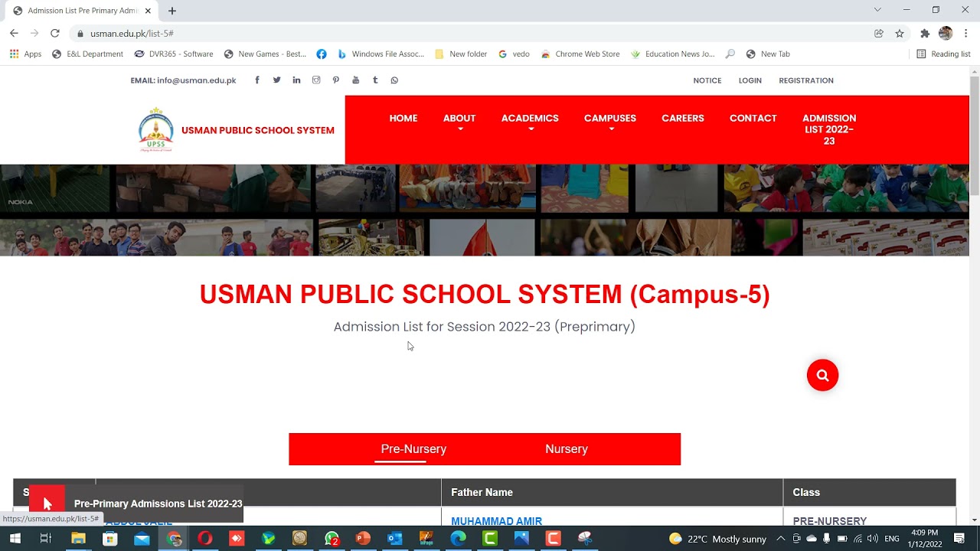
Task: Bookmark this page with the star icon
Action: coord(900,34)
